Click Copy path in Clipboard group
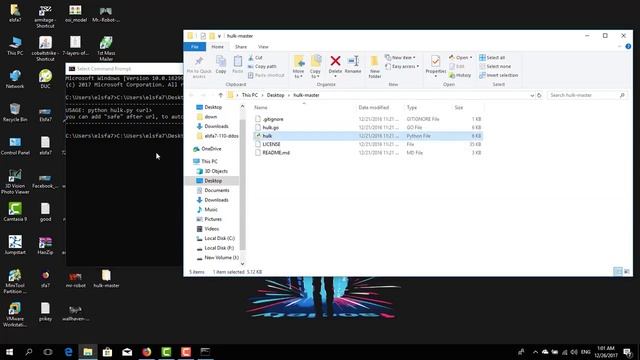The width and height of the screenshot is (640, 360). point(262,66)
